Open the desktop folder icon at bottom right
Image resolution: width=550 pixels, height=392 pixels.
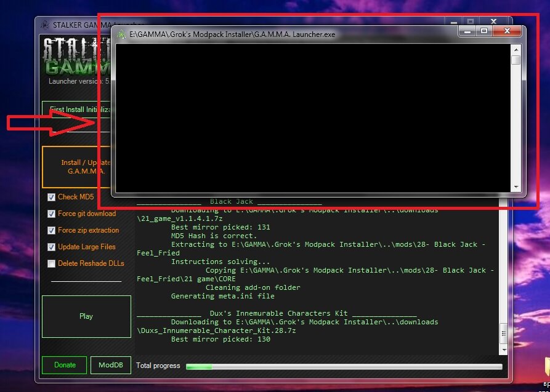click(x=544, y=366)
